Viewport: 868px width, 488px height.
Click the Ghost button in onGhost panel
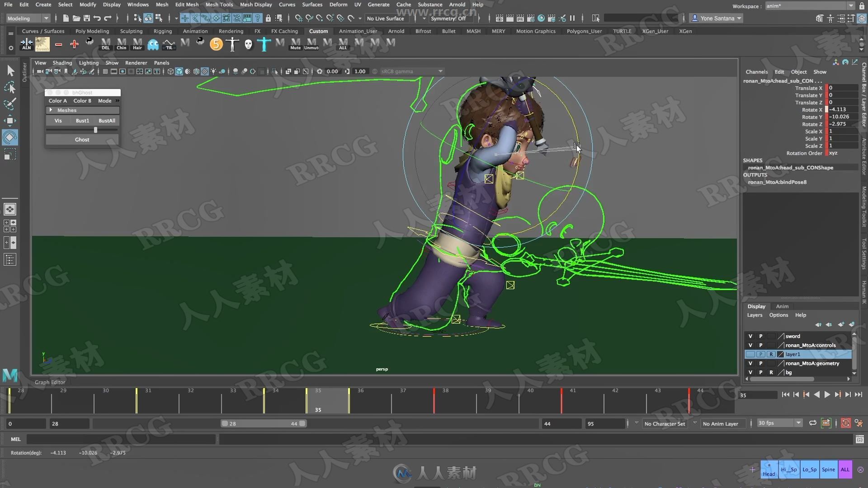pyautogui.click(x=82, y=140)
